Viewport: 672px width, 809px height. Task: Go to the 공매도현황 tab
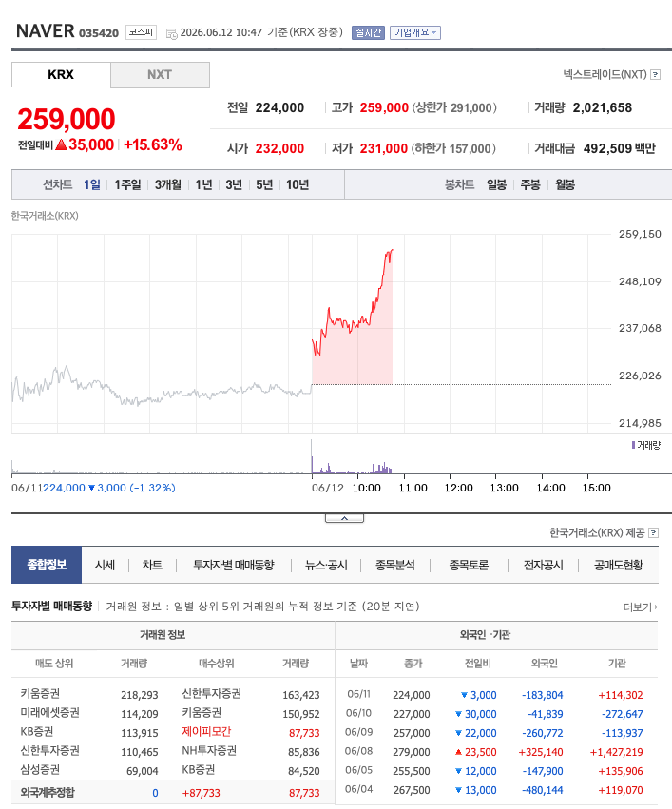tap(619, 565)
